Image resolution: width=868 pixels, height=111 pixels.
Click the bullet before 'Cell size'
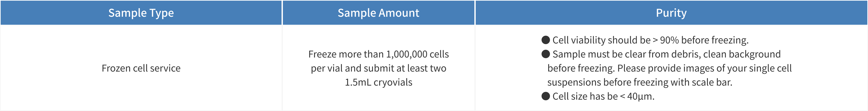click(x=546, y=96)
